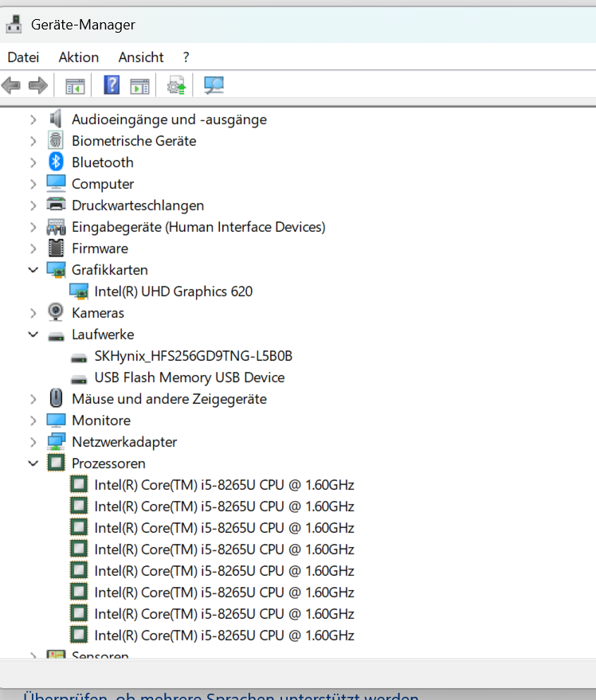Expand the Computer node

coord(33,184)
